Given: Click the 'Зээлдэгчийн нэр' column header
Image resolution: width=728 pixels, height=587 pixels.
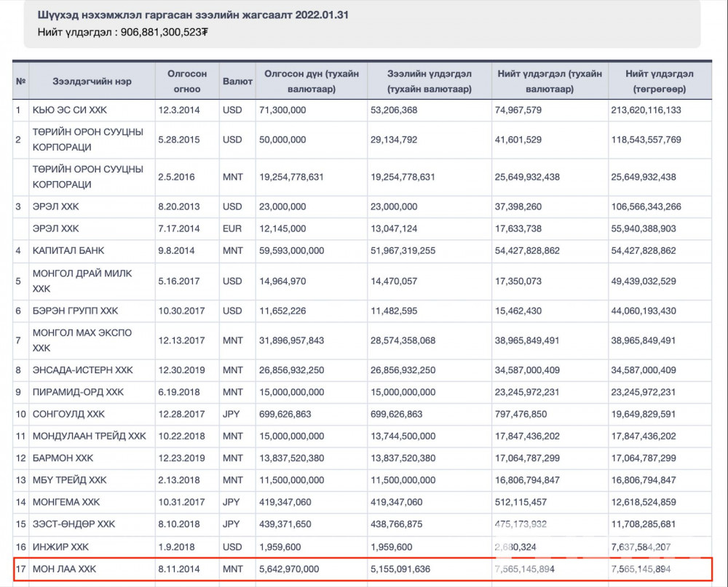Looking at the screenshot, I should point(92,81).
